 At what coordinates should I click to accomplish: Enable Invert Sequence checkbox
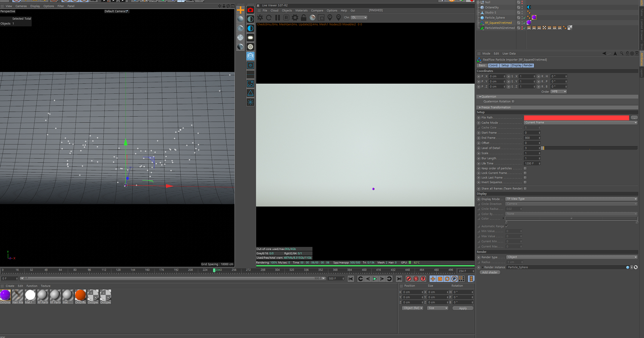[x=525, y=182]
